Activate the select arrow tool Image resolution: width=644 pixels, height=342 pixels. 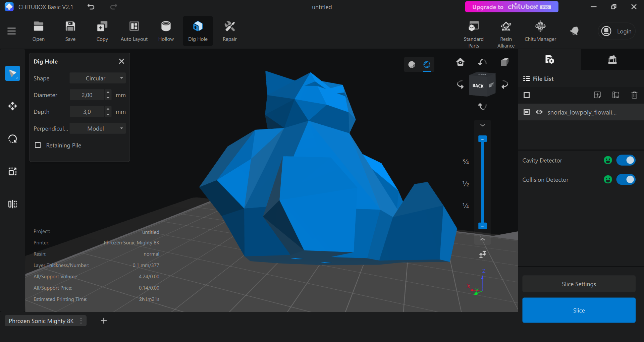[12, 73]
